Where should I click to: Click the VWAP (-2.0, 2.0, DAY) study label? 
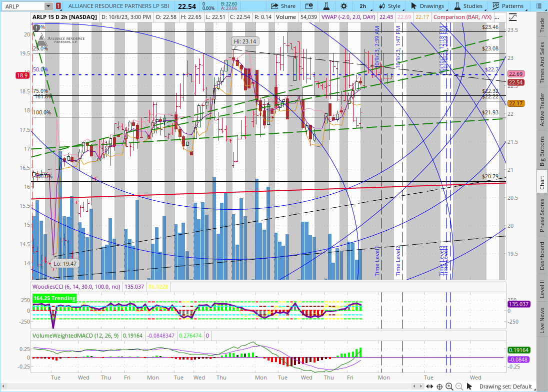click(x=348, y=17)
